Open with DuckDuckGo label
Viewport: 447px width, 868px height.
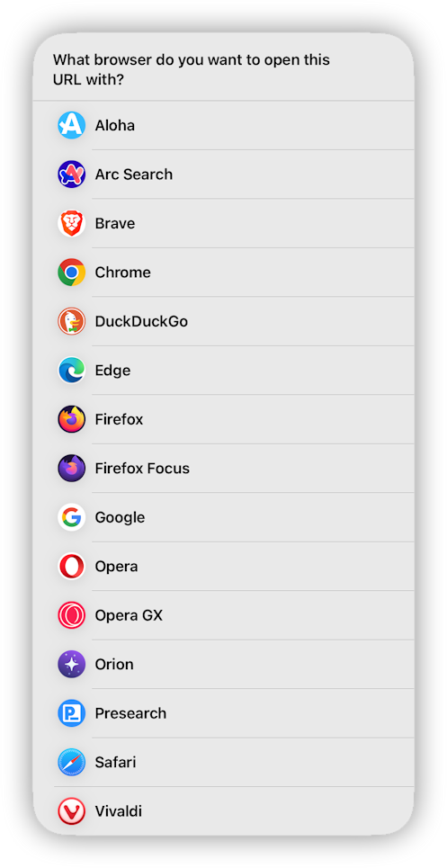pos(141,321)
